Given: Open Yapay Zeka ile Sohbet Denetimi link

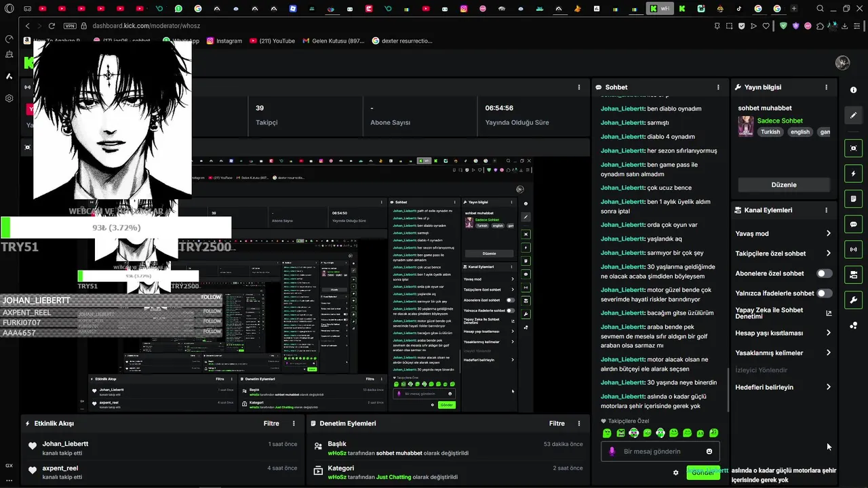Looking at the screenshot, I should (x=783, y=313).
